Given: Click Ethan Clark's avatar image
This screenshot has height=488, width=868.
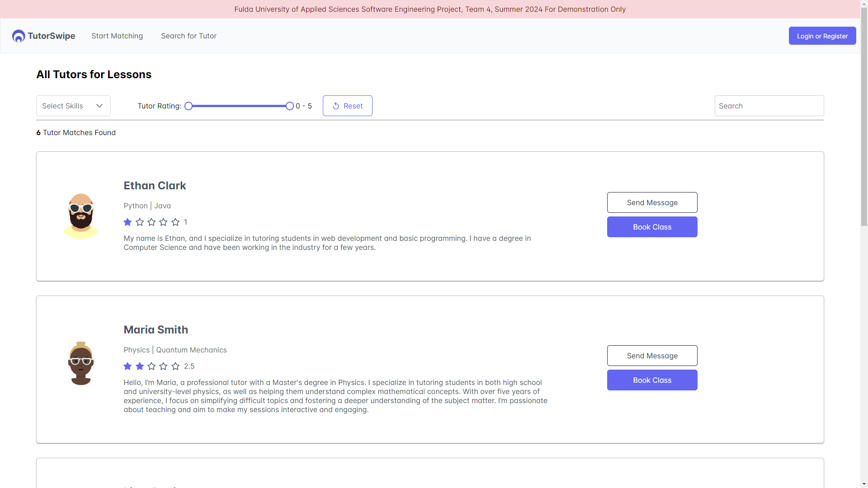Looking at the screenshot, I should (x=81, y=216).
